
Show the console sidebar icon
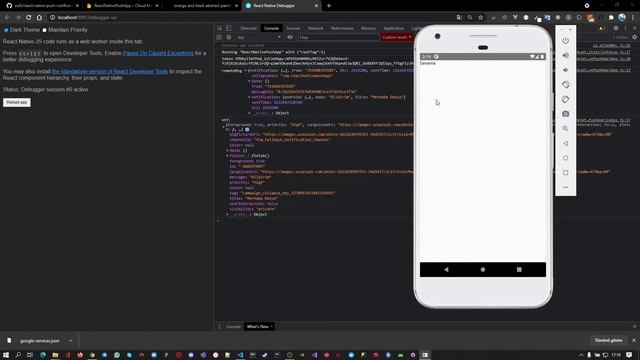pos(220,37)
